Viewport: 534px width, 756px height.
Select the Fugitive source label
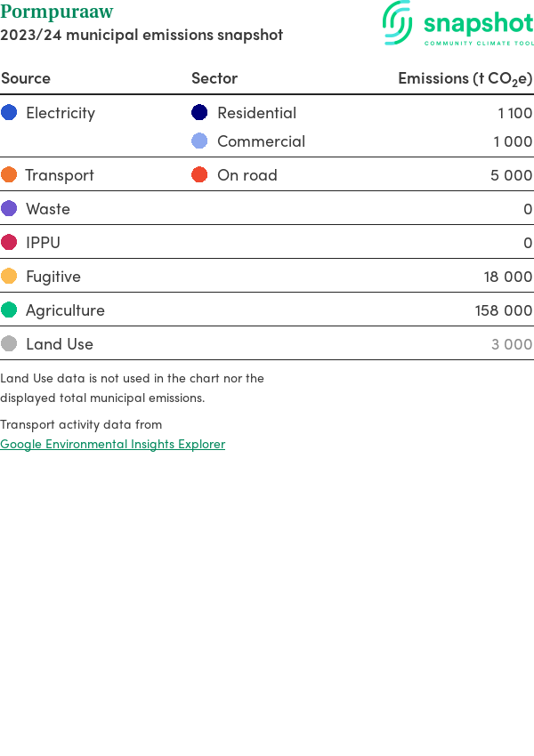[x=53, y=277]
